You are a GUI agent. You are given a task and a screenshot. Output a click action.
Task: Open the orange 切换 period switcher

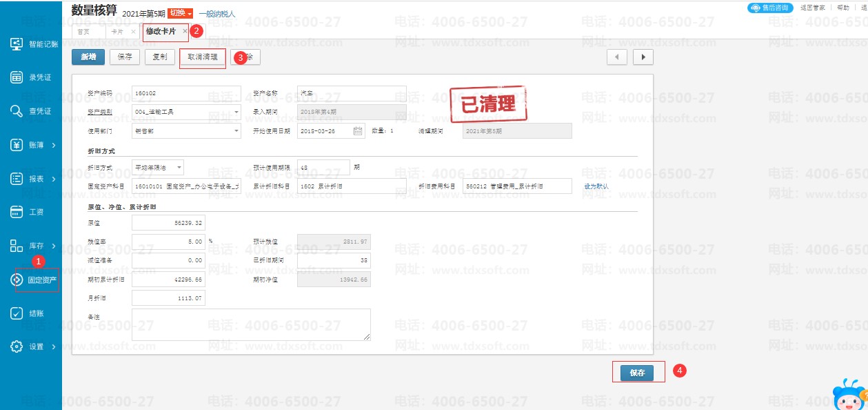tap(180, 13)
